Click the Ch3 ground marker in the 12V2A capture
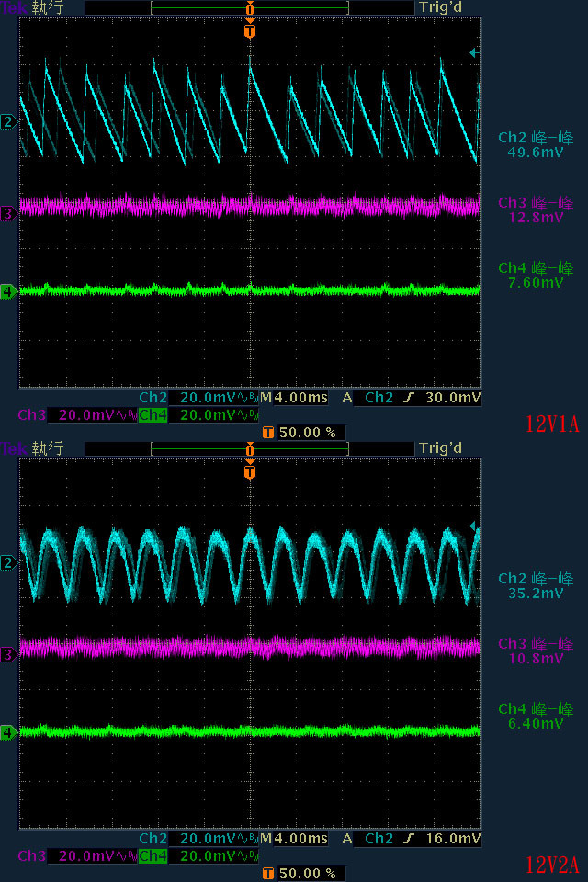The image size is (588, 882). tap(8, 655)
